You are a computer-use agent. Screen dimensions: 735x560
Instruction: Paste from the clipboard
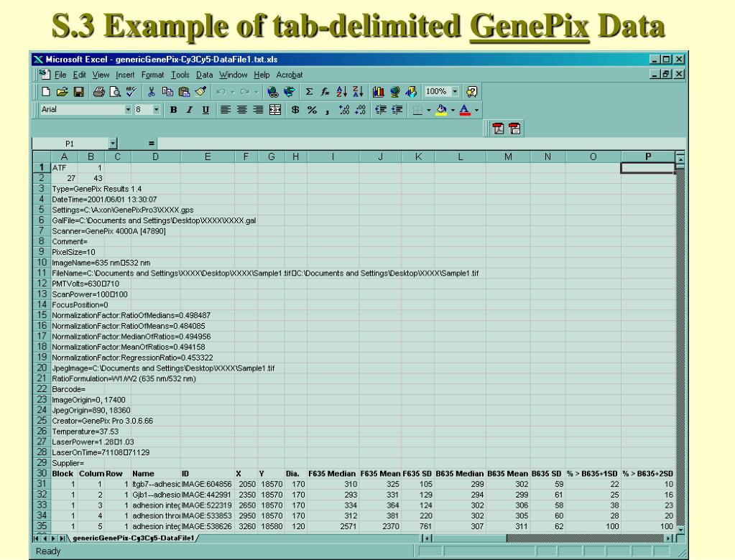pyautogui.click(x=184, y=92)
